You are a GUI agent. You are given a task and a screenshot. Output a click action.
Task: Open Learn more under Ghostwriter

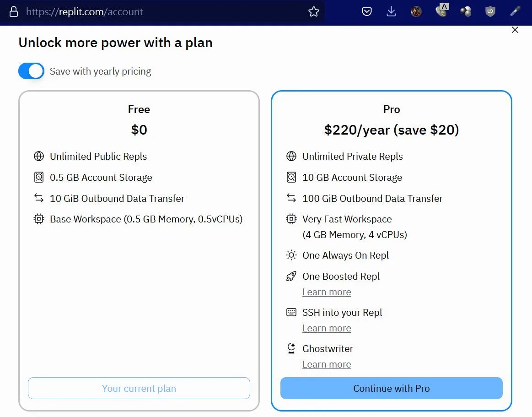click(x=327, y=364)
